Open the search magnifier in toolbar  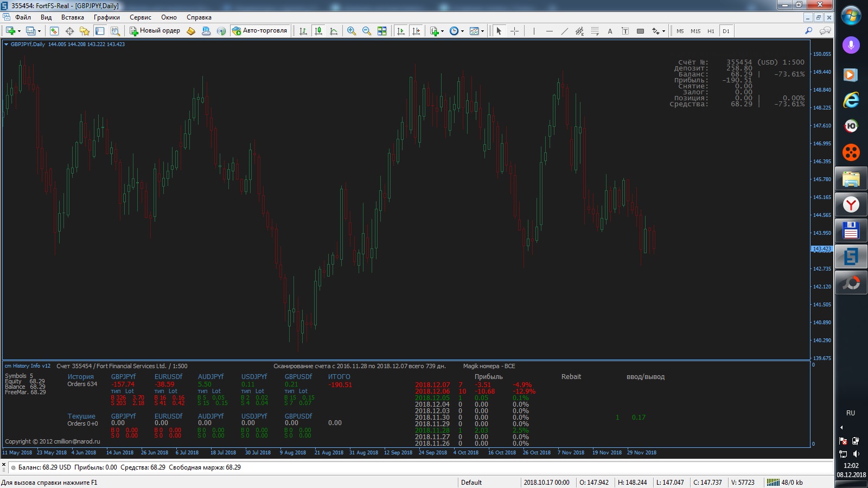[808, 31]
